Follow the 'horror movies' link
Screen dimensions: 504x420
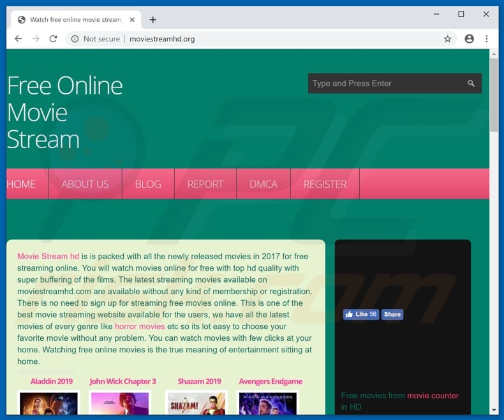pos(140,326)
